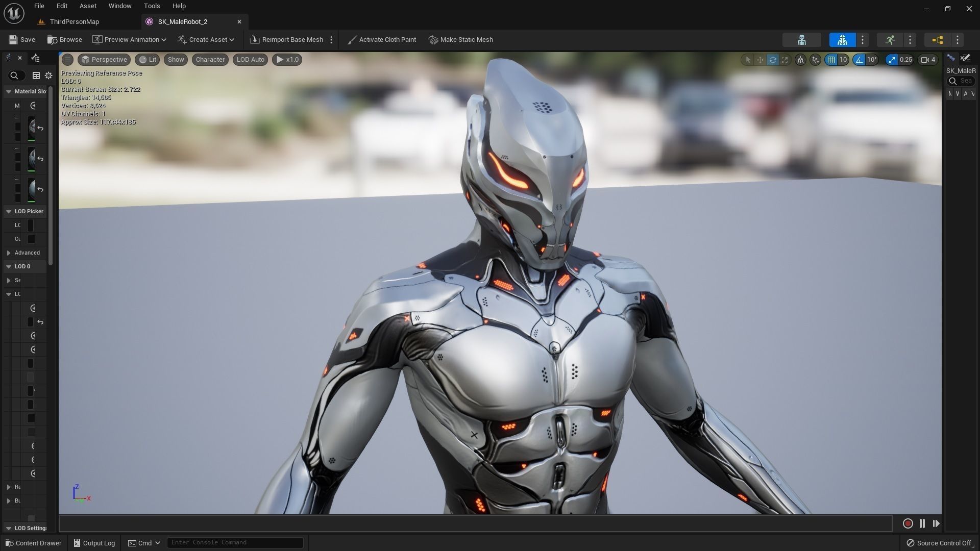Browse to asset in Content Browser
Screen dimensions: 980x551
pyautogui.click(x=64, y=39)
